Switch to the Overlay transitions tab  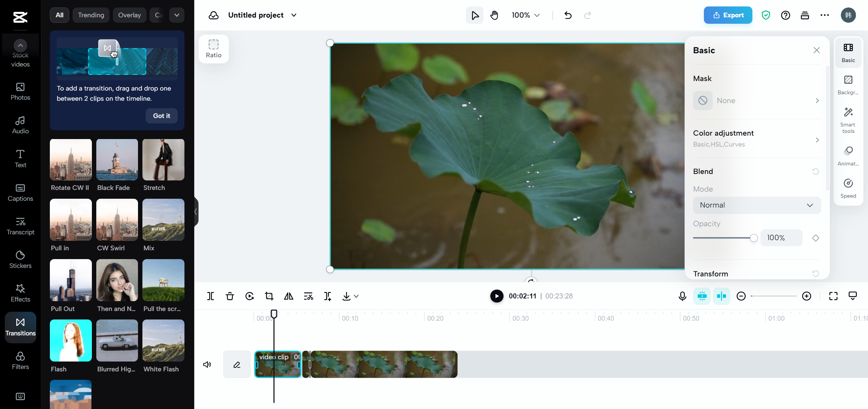pyautogui.click(x=129, y=15)
